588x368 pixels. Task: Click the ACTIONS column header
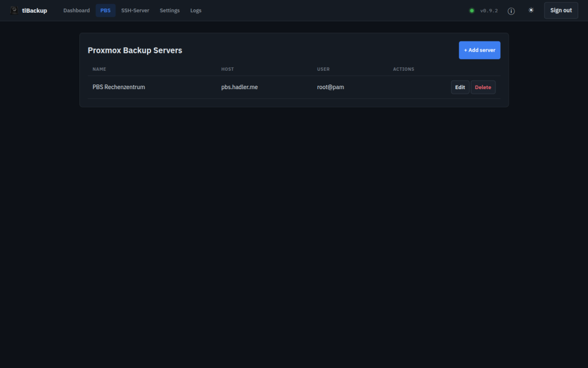404,69
